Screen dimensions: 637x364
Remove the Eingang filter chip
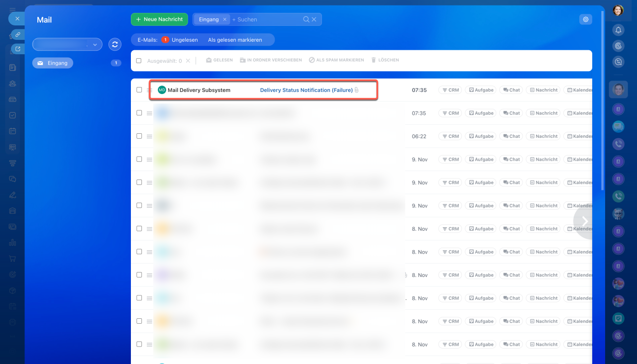point(224,19)
